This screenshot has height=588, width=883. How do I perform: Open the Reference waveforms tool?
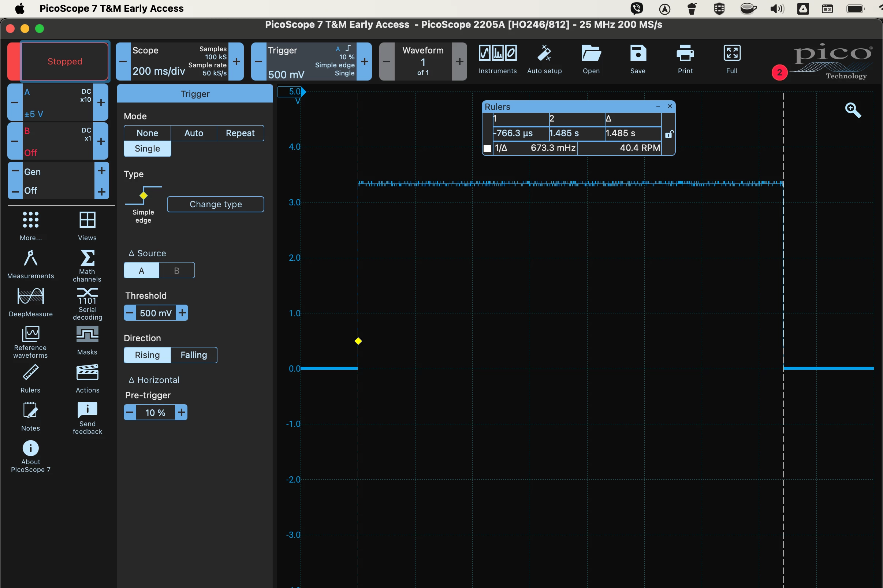(x=30, y=342)
